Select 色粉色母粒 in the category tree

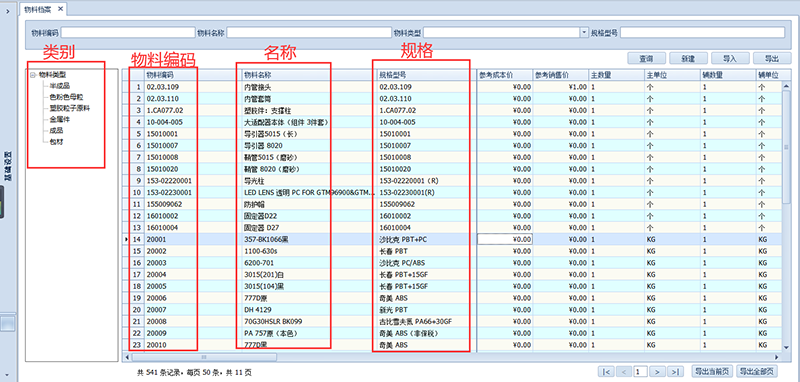tap(66, 97)
